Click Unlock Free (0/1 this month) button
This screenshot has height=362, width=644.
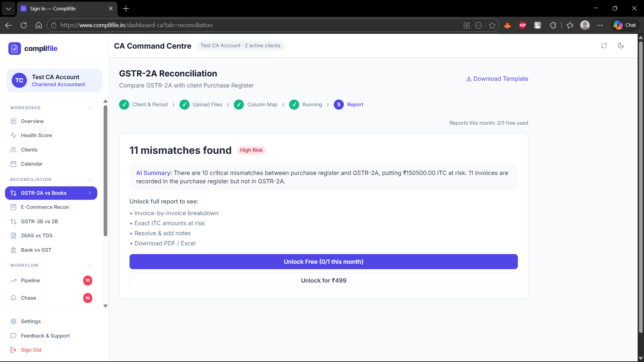point(324,262)
